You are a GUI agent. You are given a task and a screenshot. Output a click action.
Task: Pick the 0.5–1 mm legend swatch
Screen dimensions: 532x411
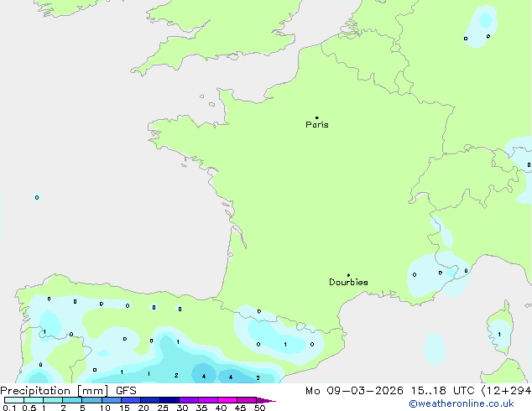[x=34, y=400]
